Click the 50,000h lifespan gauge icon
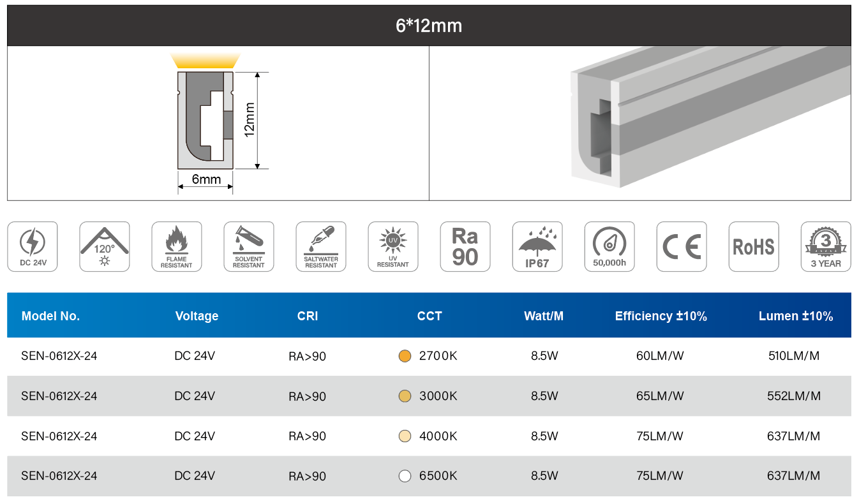 click(x=609, y=246)
